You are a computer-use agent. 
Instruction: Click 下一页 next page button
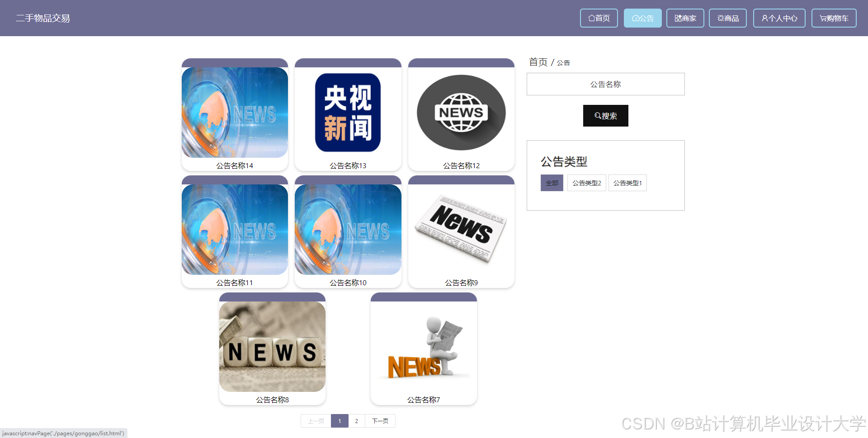[x=380, y=421]
